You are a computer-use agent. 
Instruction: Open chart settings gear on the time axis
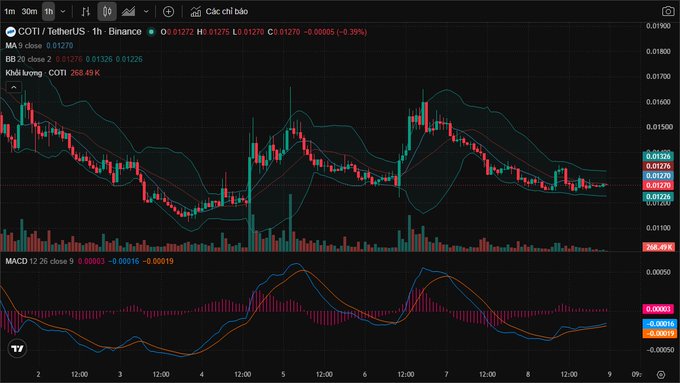point(660,374)
